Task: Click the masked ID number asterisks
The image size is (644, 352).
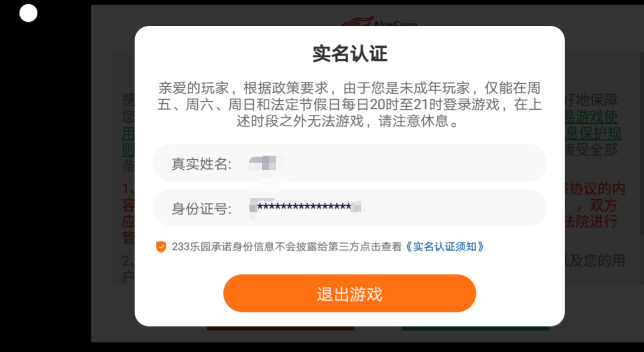Action: pos(304,207)
